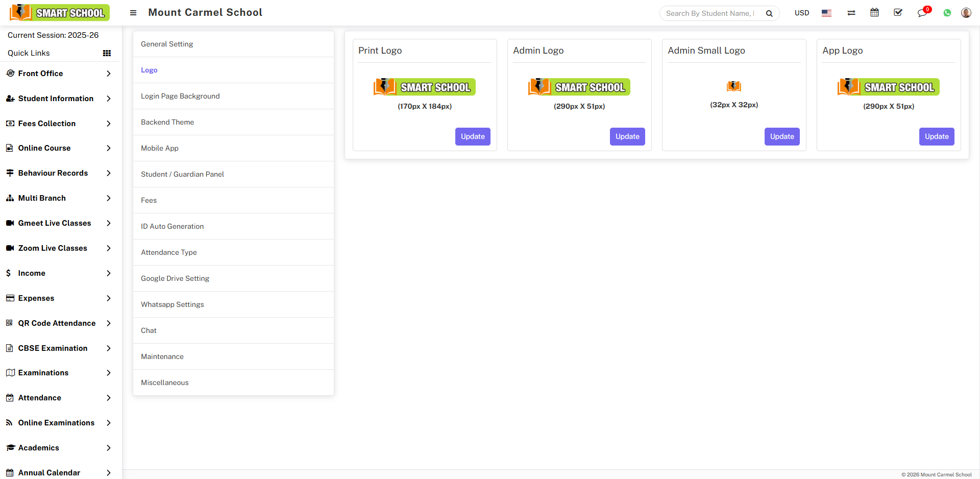Update the Admin Small Logo
This screenshot has height=479, width=980.
pos(781,136)
